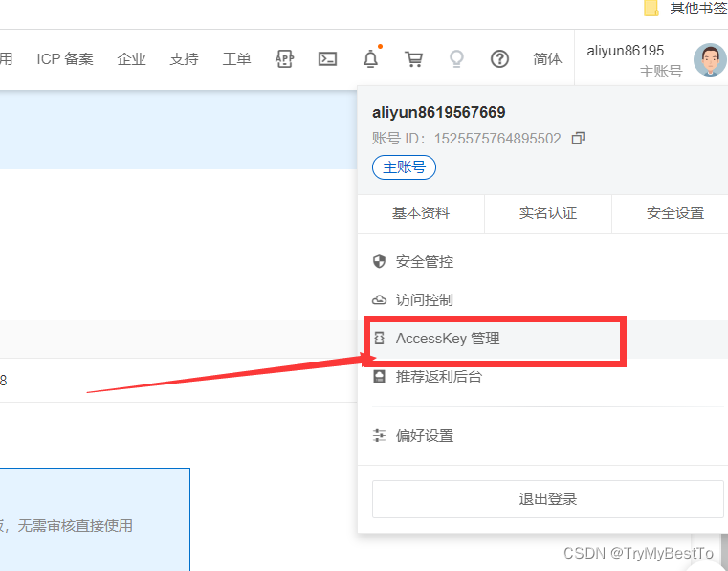Click account name aliyun86195…
Image resolution: width=728 pixels, height=571 pixels.
point(632,51)
